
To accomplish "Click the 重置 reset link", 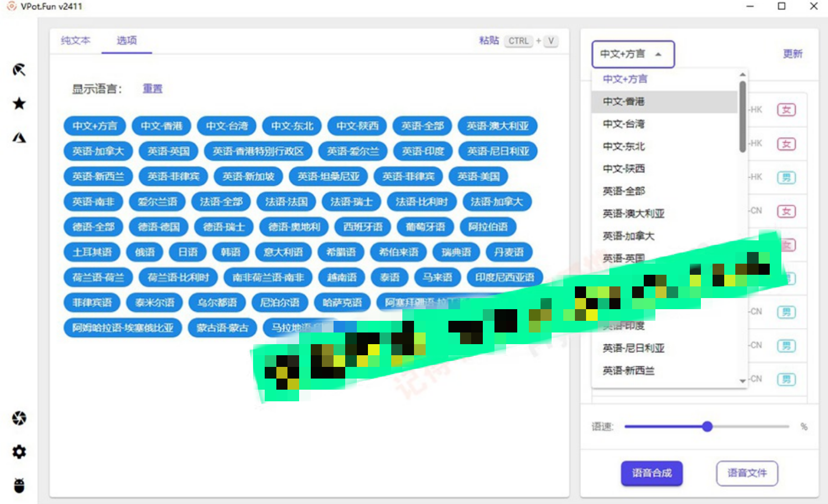I will pyautogui.click(x=153, y=89).
